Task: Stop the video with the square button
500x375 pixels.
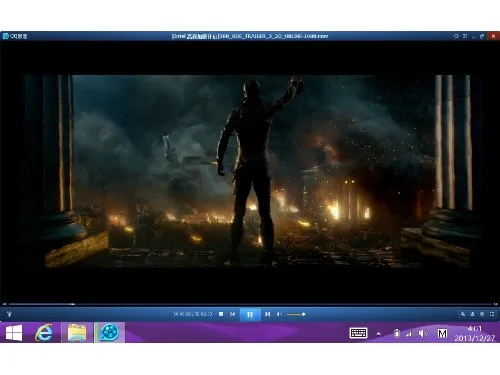Action: click(221, 314)
